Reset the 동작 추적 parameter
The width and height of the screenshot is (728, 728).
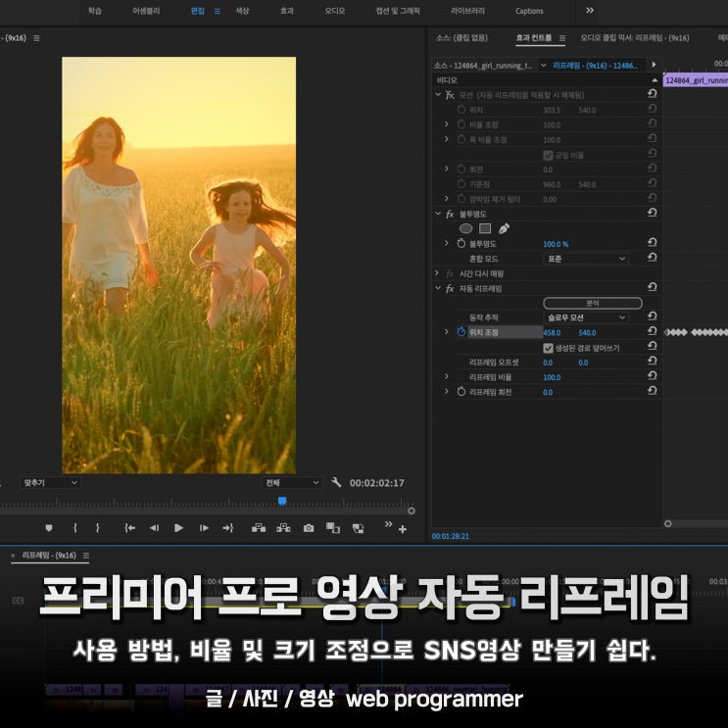coord(653,316)
